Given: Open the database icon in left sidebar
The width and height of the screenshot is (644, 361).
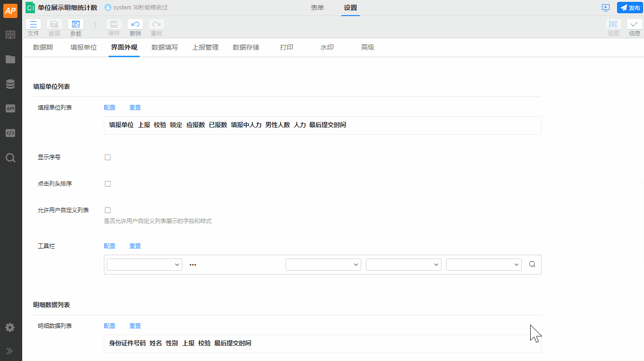Looking at the screenshot, I should tap(10, 84).
